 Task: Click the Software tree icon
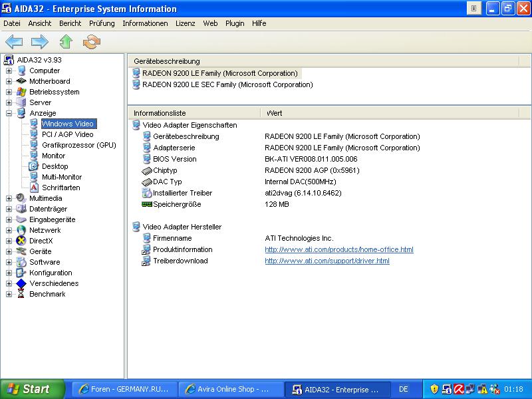[x=21, y=262]
